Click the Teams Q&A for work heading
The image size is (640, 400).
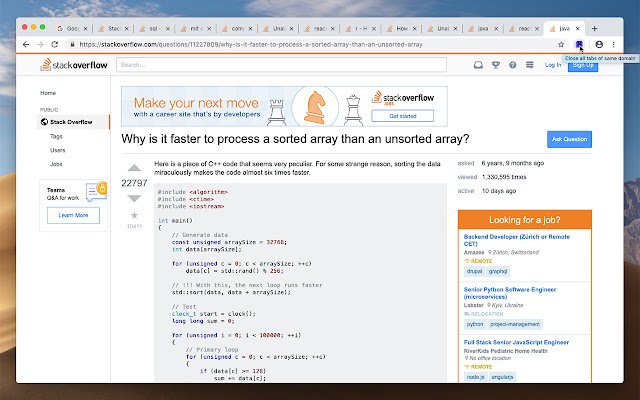[63, 194]
